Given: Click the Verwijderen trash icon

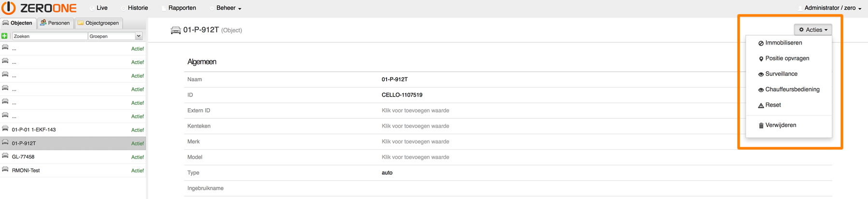Looking at the screenshot, I should coord(761,126).
